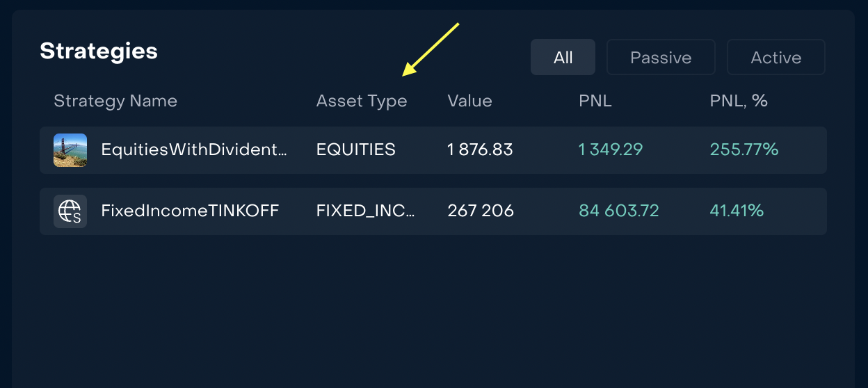Sort by Strategy Name column header
This screenshot has height=388, width=868.
pos(115,101)
